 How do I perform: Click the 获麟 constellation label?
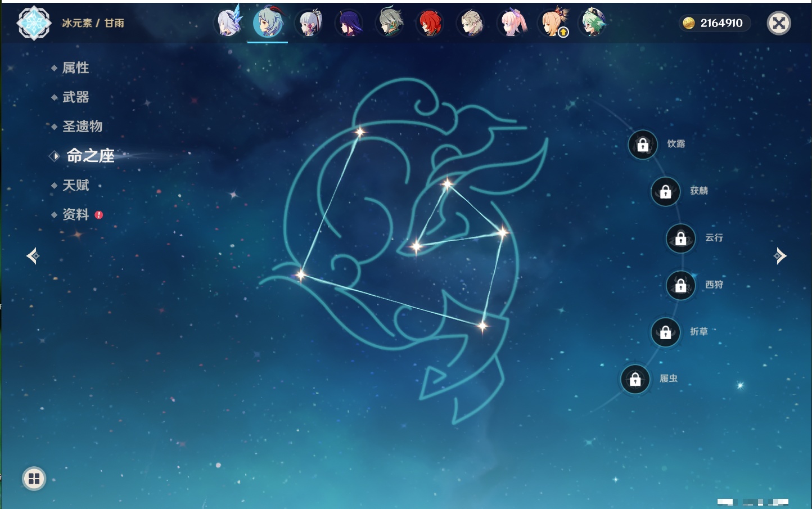(699, 191)
